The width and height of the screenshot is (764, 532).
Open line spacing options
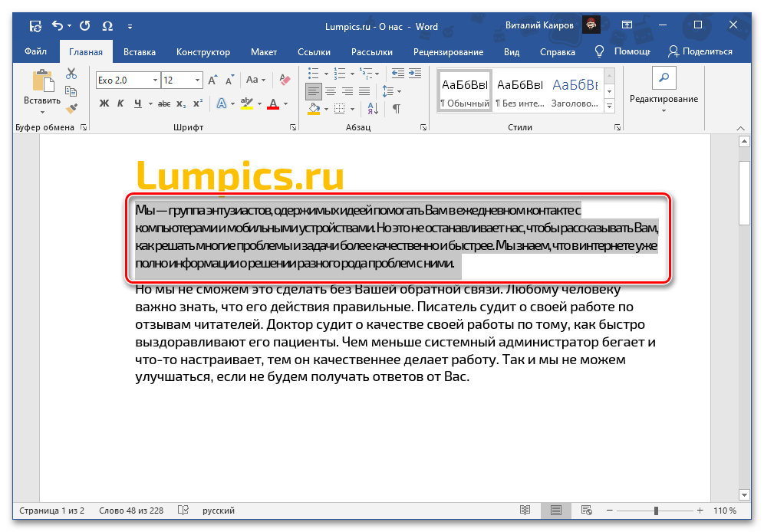pos(391,91)
